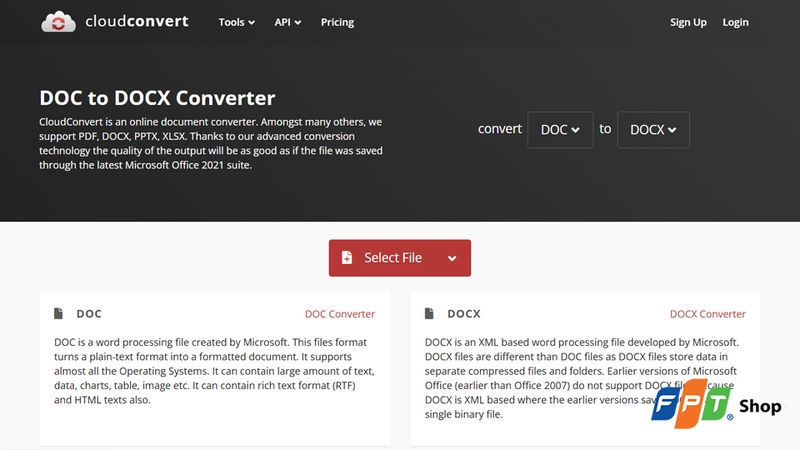800x450 pixels.
Task: Click the file-plus icon on Select File
Action: coord(347,258)
